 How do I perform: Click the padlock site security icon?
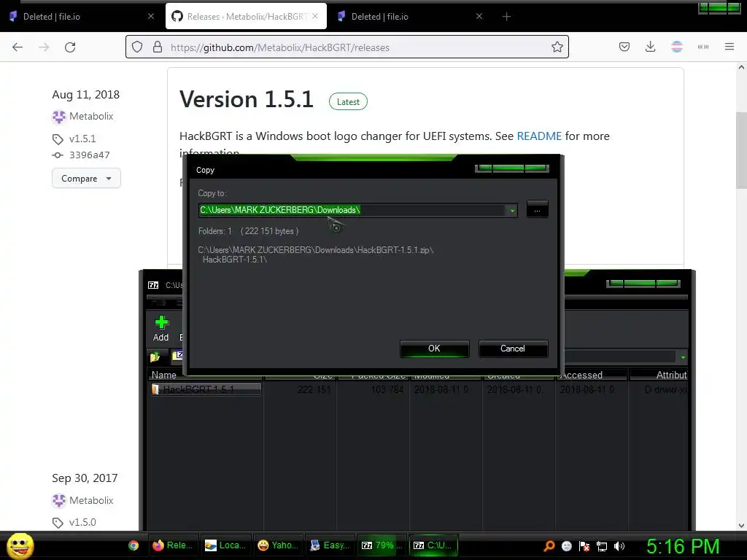158,47
